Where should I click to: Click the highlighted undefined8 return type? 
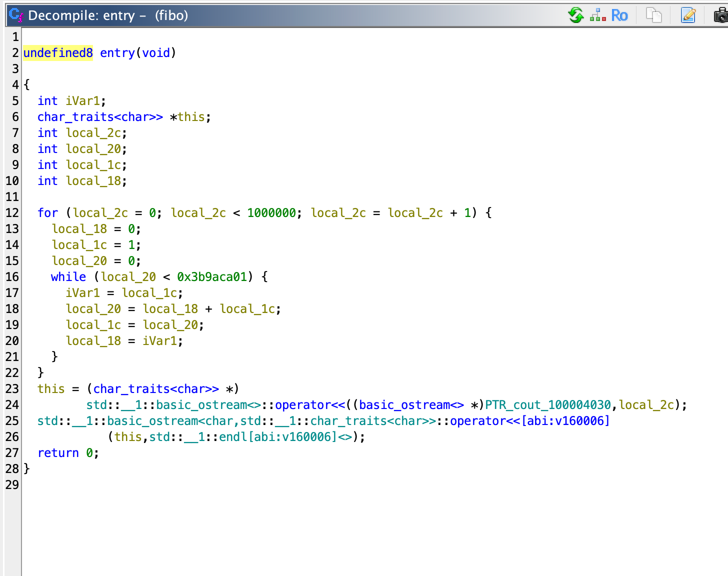(x=57, y=52)
